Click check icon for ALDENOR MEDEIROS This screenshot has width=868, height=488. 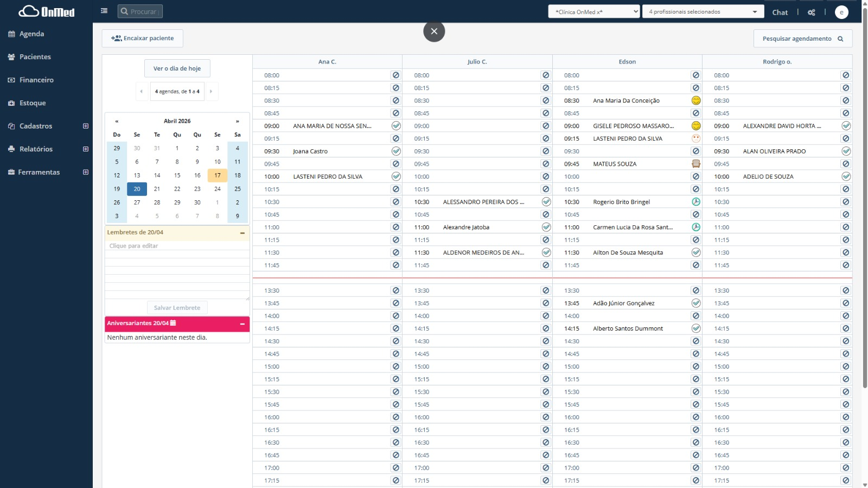[x=546, y=252]
